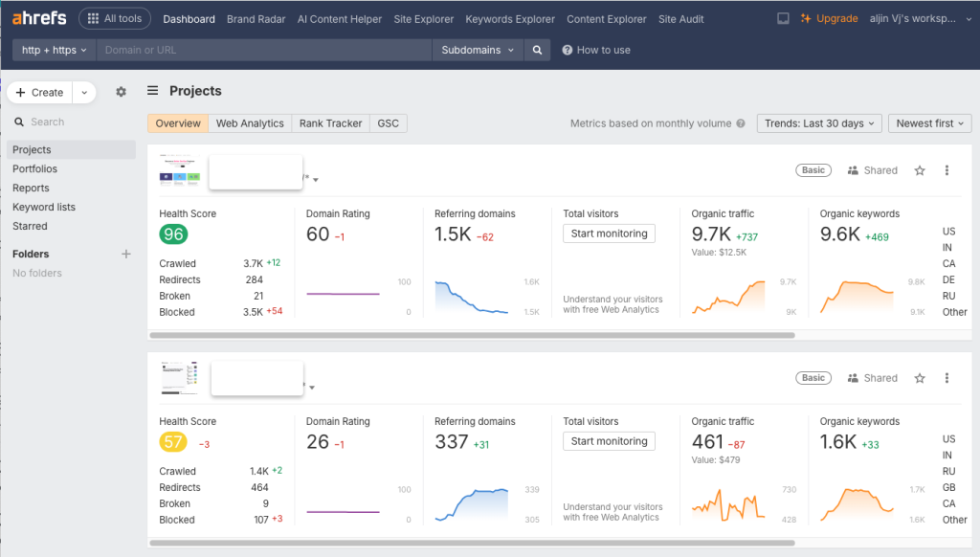This screenshot has width=980, height=557.
Task: Expand the Newest first sorting dropdown
Action: point(929,123)
